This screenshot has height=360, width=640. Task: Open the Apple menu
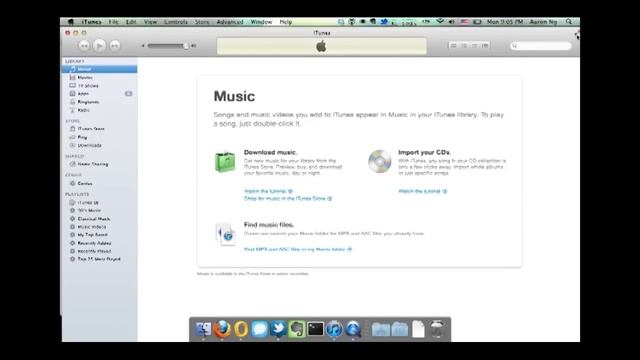71,22
